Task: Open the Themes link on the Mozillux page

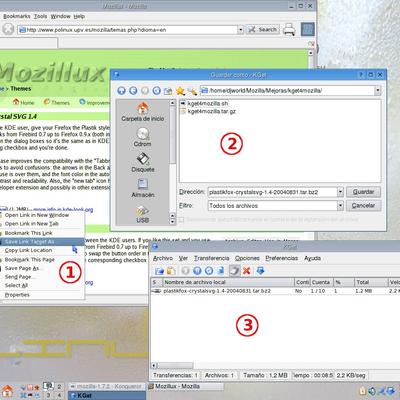Action: point(57,102)
